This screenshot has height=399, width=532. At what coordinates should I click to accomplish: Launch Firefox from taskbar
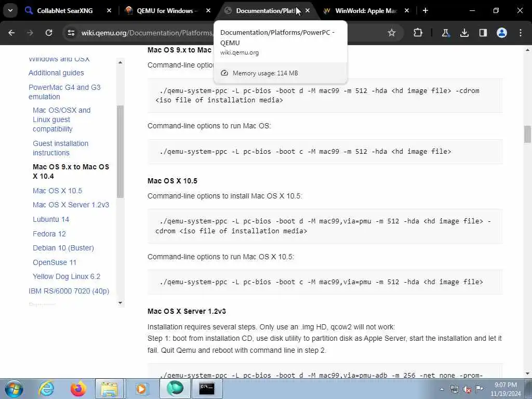(78, 389)
